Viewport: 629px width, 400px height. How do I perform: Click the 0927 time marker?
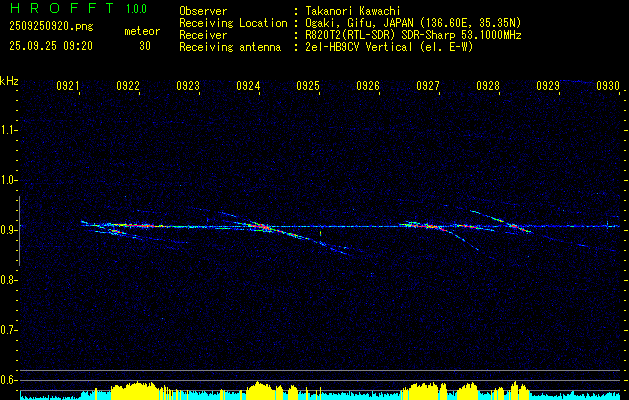tap(428, 85)
